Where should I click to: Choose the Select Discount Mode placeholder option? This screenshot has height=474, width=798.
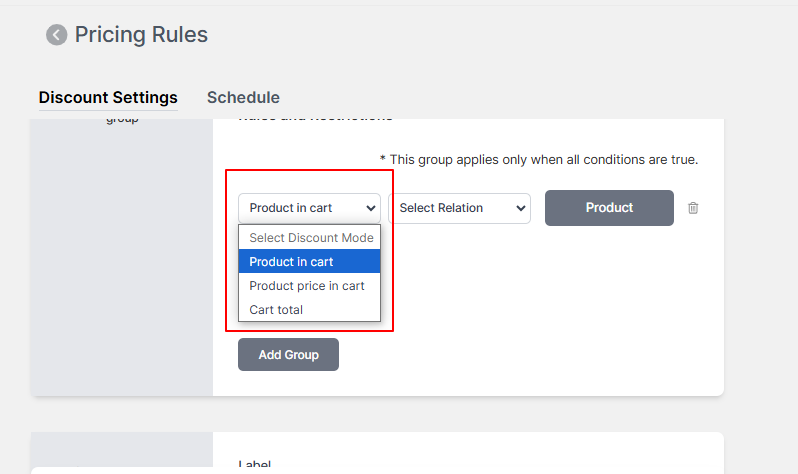(x=309, y=238)
